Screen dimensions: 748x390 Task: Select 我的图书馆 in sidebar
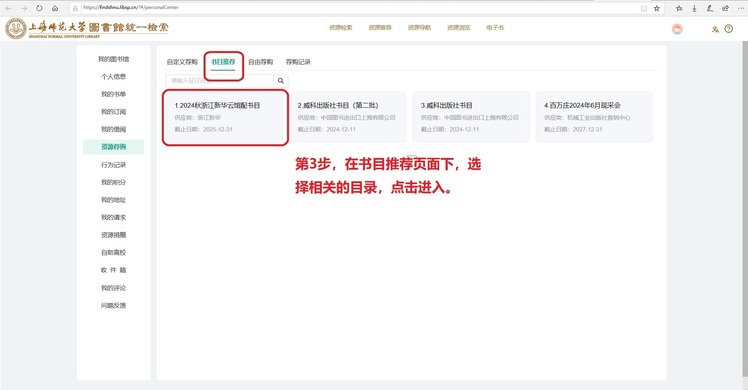(x=114, y=59)
